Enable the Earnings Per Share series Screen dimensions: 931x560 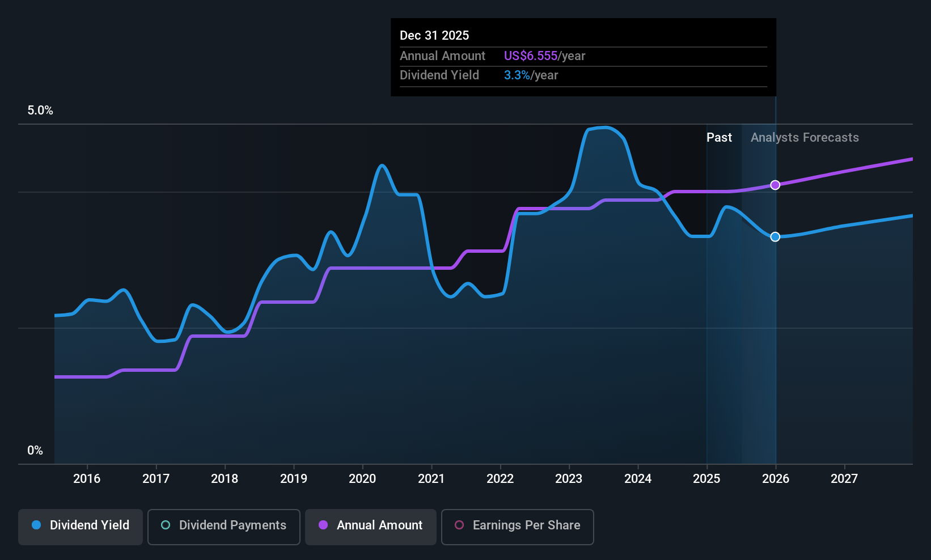point(518,527)
